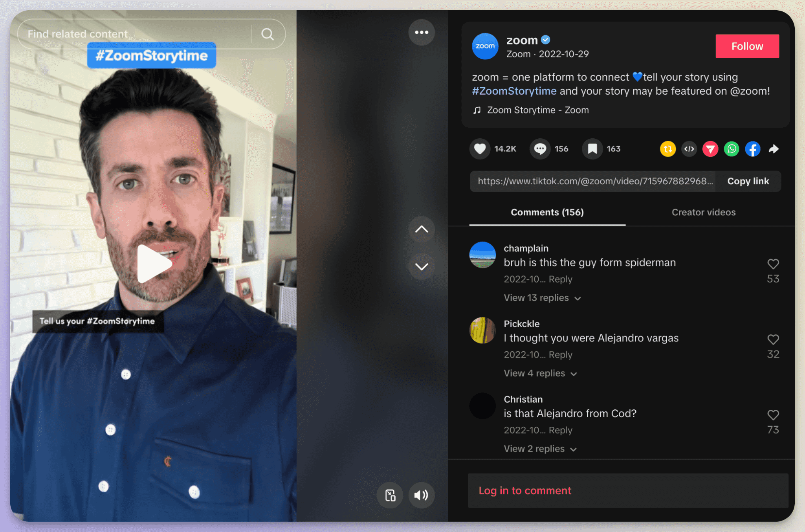Click Christian username
The image size is (805, 532).
tap(523, 399)
